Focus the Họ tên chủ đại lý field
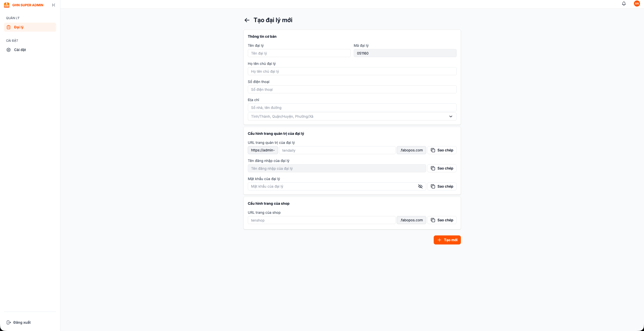Image resolution: width=644 pixels, height=331 pixels. tap(352, 71)
